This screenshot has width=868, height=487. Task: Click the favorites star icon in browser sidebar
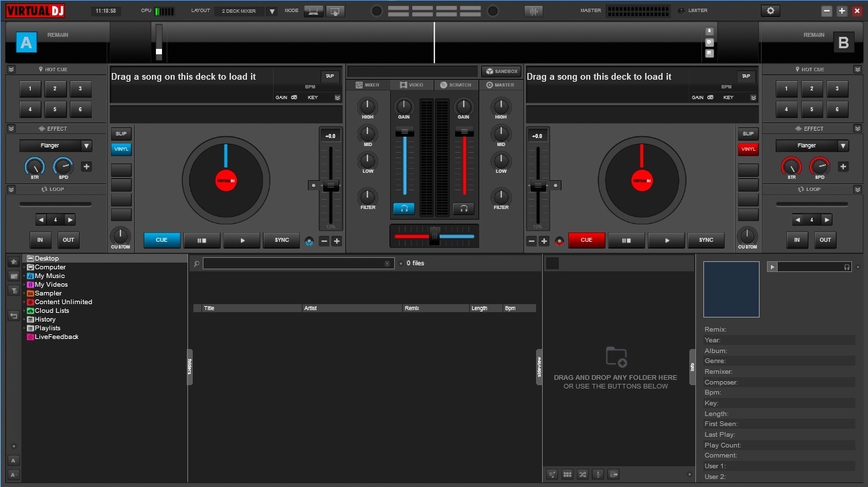[x=13, y=261]
